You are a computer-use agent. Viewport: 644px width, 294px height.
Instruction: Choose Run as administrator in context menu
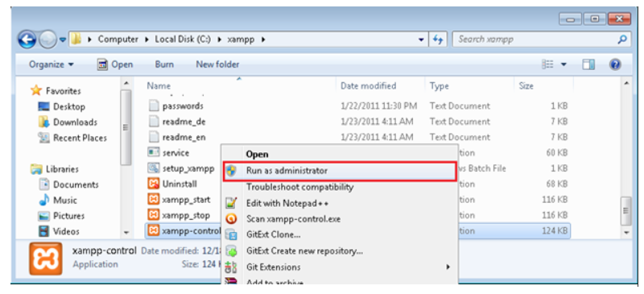(x=340, y=171)
